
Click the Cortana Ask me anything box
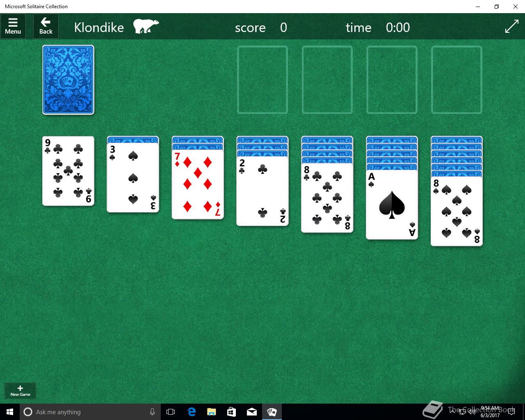click(89, 412)
